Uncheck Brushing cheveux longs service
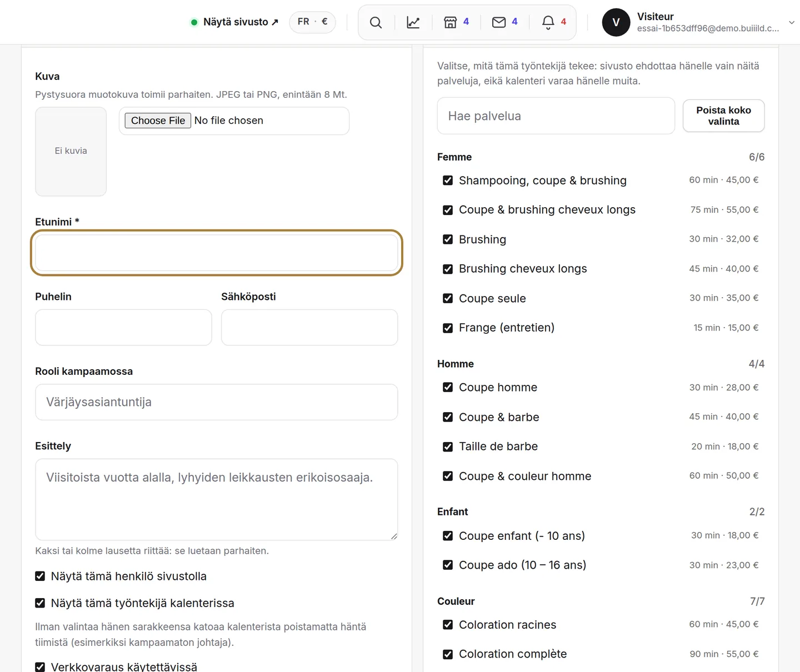The width and height of the screenshot is (800, 672). (448, 269)
